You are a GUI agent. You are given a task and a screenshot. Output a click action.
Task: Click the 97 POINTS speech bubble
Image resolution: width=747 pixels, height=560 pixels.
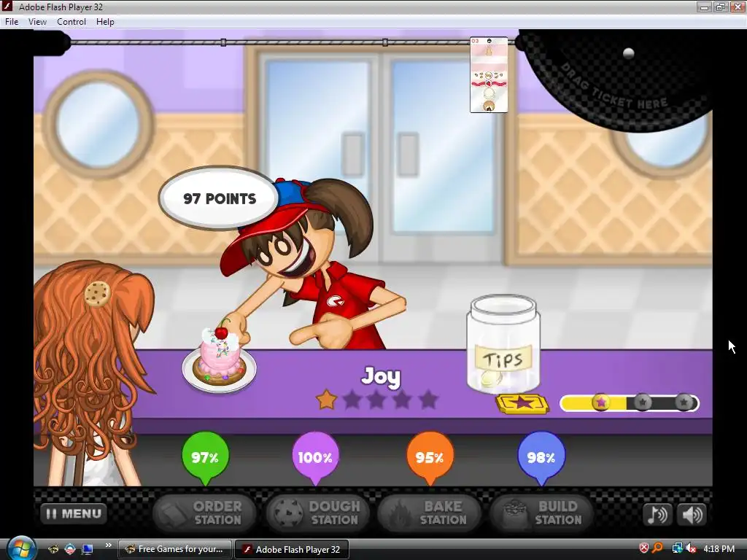219,198
